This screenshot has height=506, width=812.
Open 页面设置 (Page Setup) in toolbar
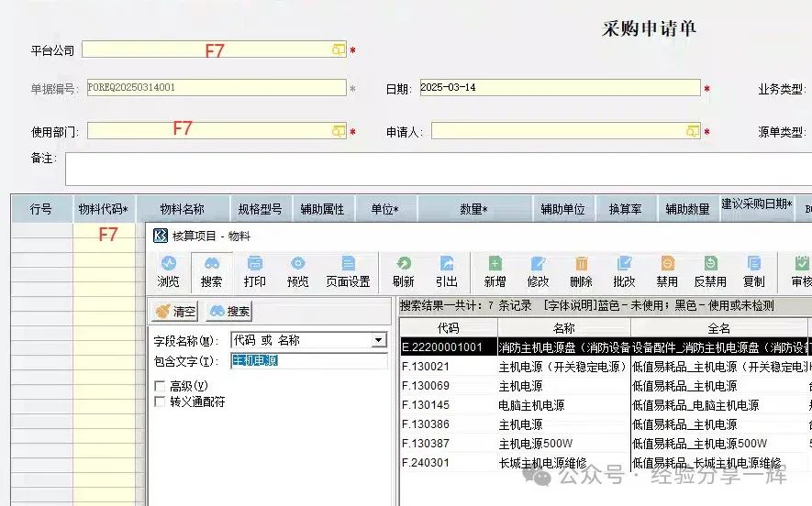click(348, 271)
